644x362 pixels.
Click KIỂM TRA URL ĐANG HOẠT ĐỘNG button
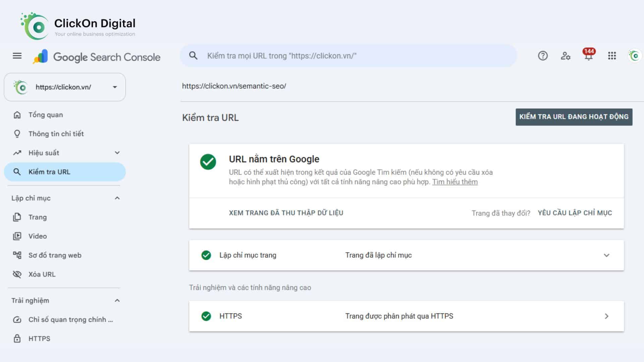pyautogui.click(x=574, y=117)
